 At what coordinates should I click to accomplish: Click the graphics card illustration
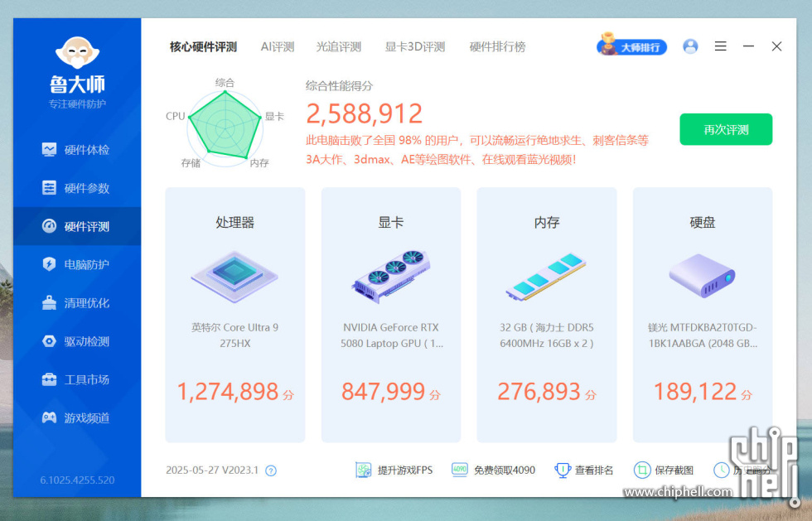[391, 277]
